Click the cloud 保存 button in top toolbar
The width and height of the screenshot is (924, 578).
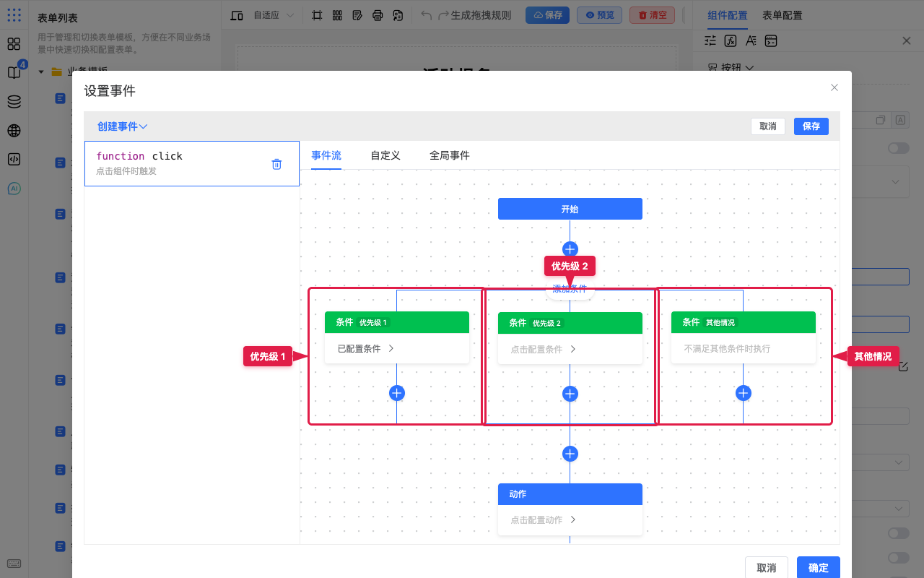point(547,15)
